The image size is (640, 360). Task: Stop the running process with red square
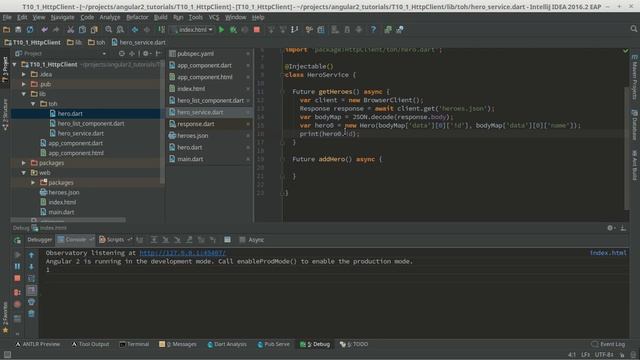click(257, 29)
